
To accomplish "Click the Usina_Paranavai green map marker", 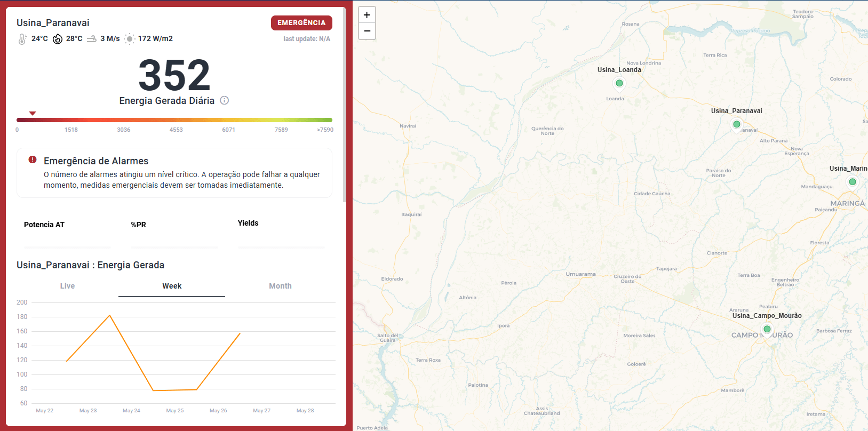I will coord(737,124).
